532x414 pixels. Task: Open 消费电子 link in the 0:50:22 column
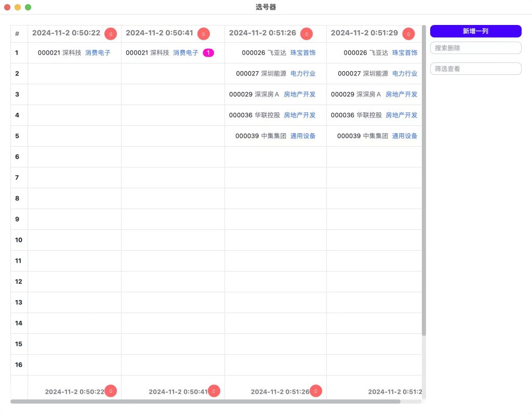[x=98, y=53]
